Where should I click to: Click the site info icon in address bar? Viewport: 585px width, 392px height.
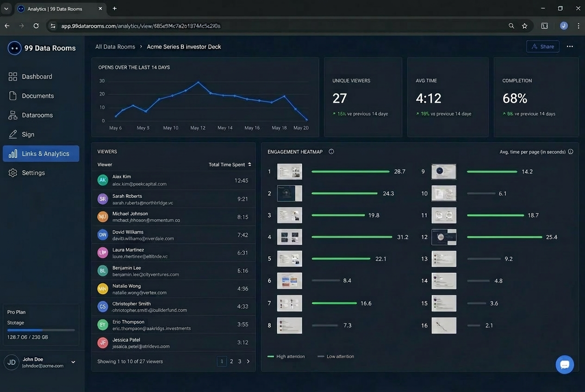pyautogui.click(x=53, y=26)
